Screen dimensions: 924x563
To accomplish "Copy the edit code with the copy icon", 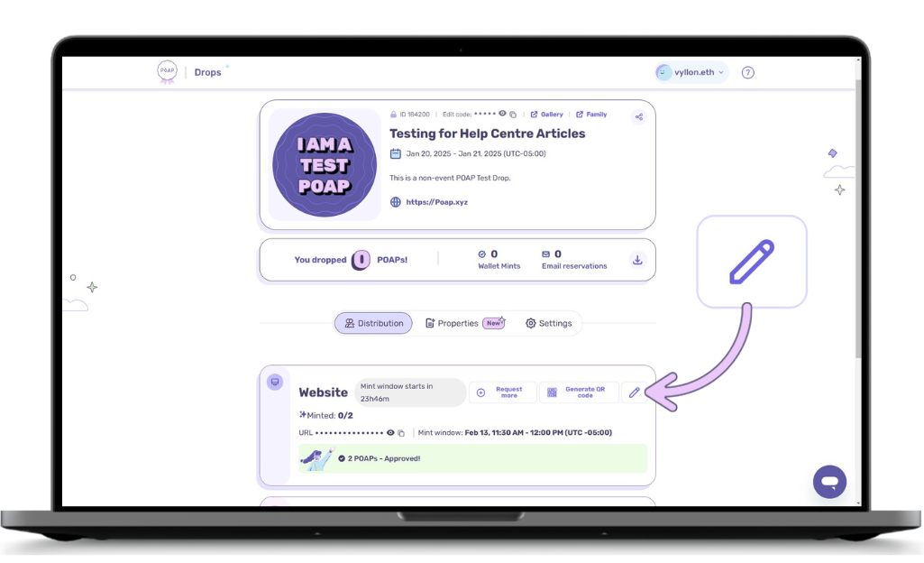I will click(x=513, y=115).
